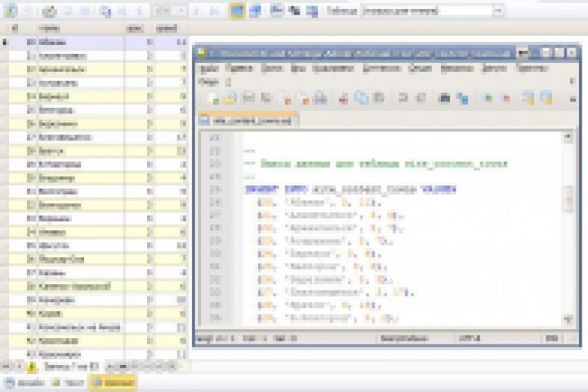The width and height of the screenshot is (588, 392).
Task: Open the Опции menu in Notepad++
Action: tap(420, 69)
